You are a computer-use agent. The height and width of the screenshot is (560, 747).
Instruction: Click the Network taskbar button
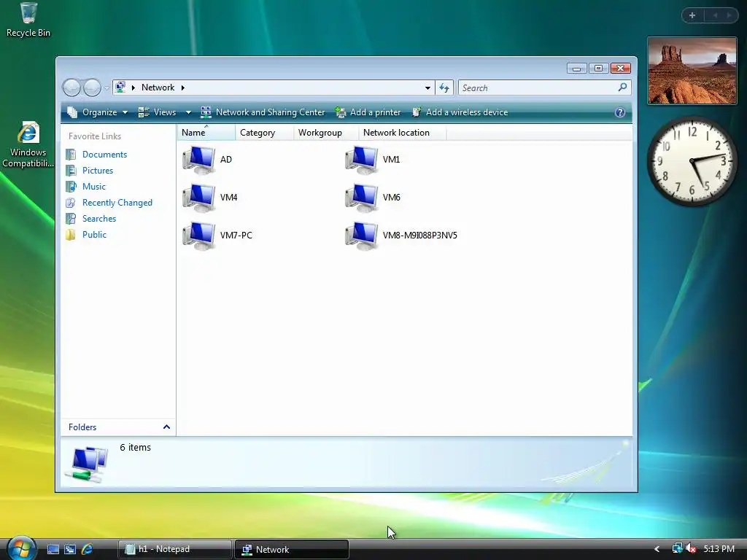pyautogui.click(x=292, y=549)
